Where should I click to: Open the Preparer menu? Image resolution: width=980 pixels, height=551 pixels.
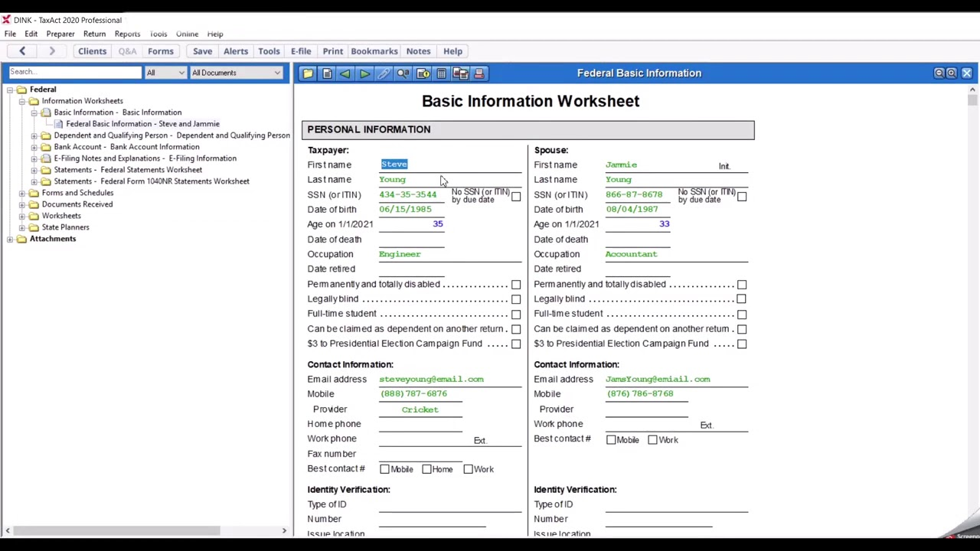[60, 34]
